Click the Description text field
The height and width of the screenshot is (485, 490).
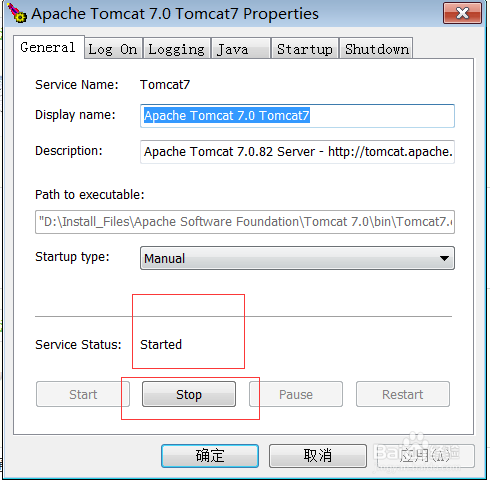coord(297,152)
